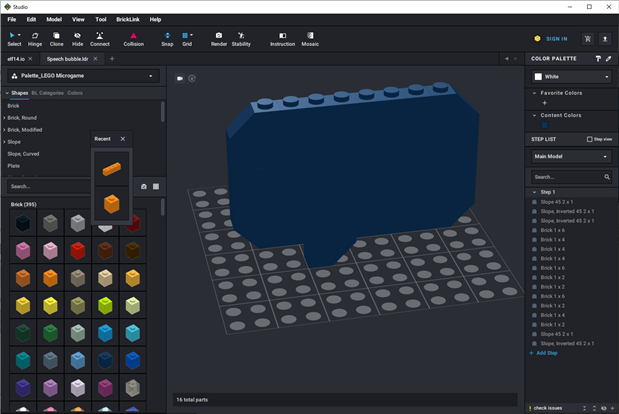
Task: Select the Hinge tool
Action: pyautogui.click(x=35, y=39)
